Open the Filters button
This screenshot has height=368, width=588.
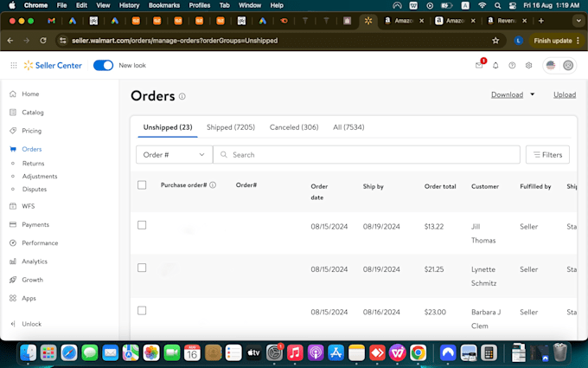[x=547, y=155]
